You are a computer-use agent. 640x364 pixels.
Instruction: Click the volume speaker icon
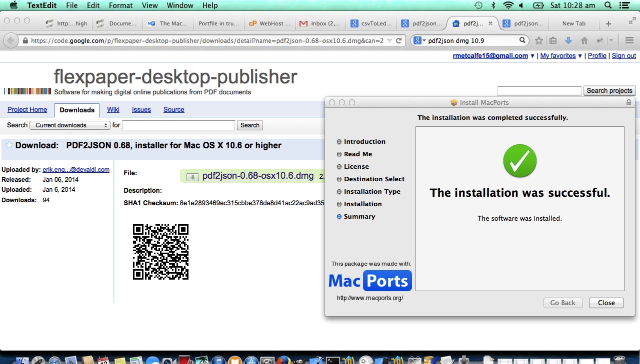(x=521, y=5)
